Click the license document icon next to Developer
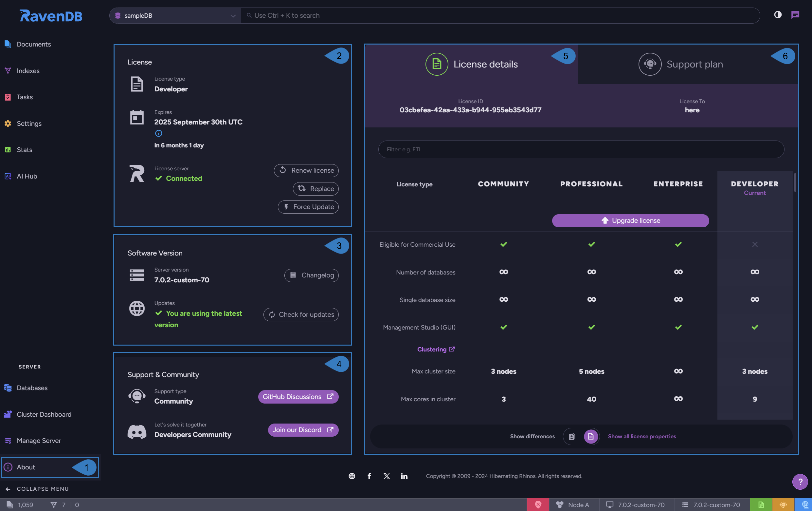The width and height of the screenshot is (812, 511). pos(136,84)
